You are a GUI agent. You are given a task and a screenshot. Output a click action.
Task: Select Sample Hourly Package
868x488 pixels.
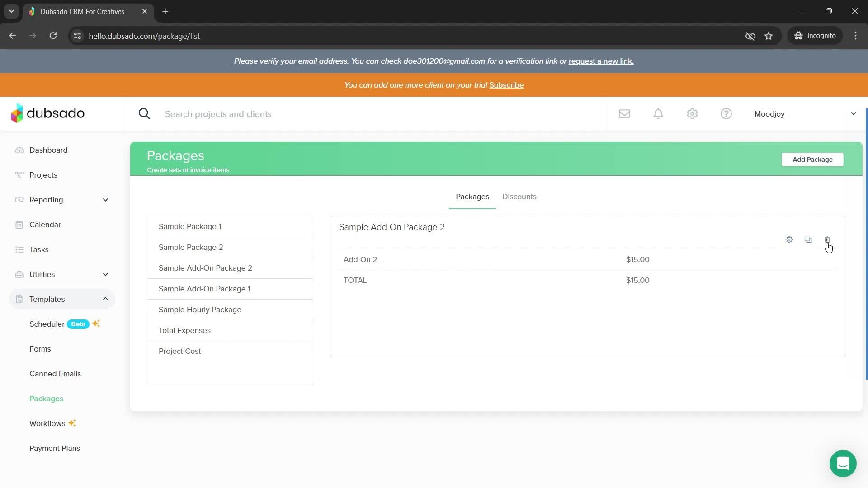click(230, 310)
